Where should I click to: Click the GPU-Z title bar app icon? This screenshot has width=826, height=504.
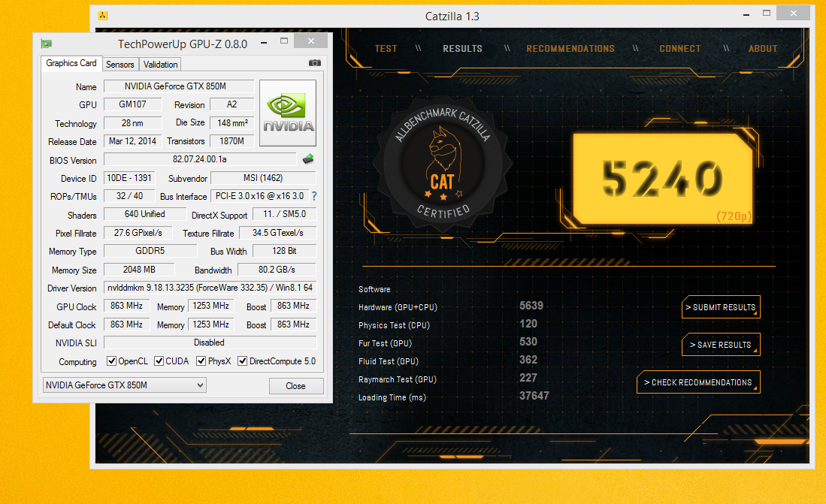47,44
